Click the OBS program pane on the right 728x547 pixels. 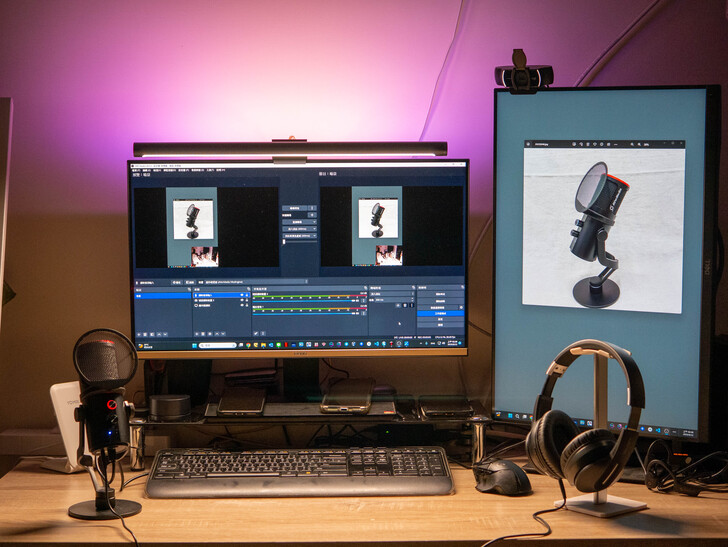point(391,227)
